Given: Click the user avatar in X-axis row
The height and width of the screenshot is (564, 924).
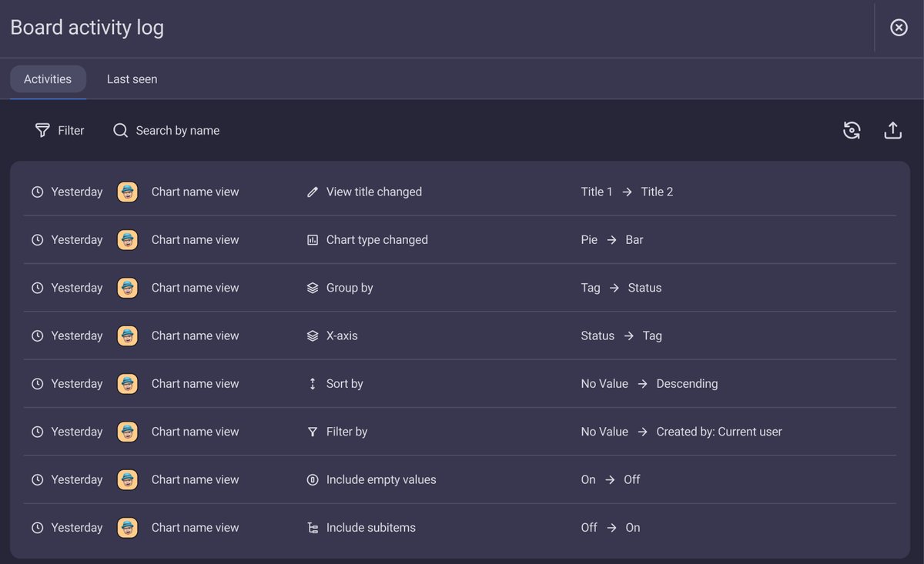Looking at the screenshot, I should 128,336.
